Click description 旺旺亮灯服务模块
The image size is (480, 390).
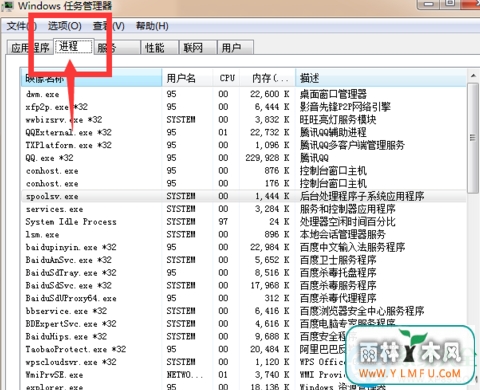tap(338, 120)
